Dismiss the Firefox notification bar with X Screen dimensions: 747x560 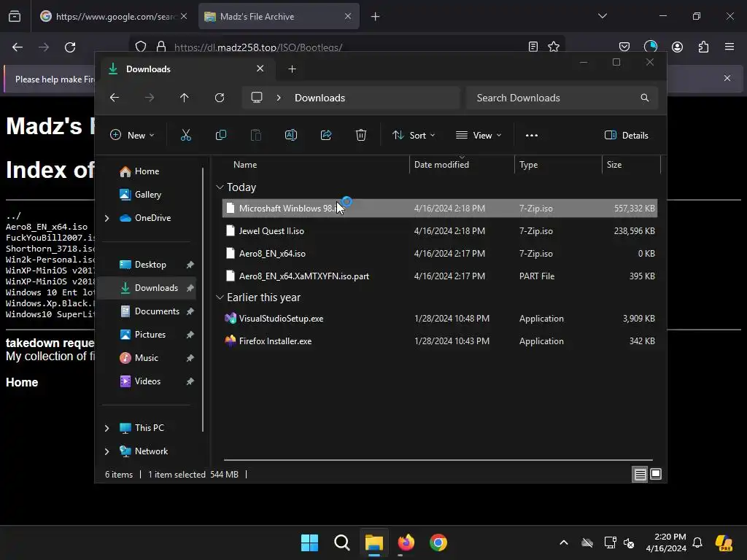coord(727,78)
